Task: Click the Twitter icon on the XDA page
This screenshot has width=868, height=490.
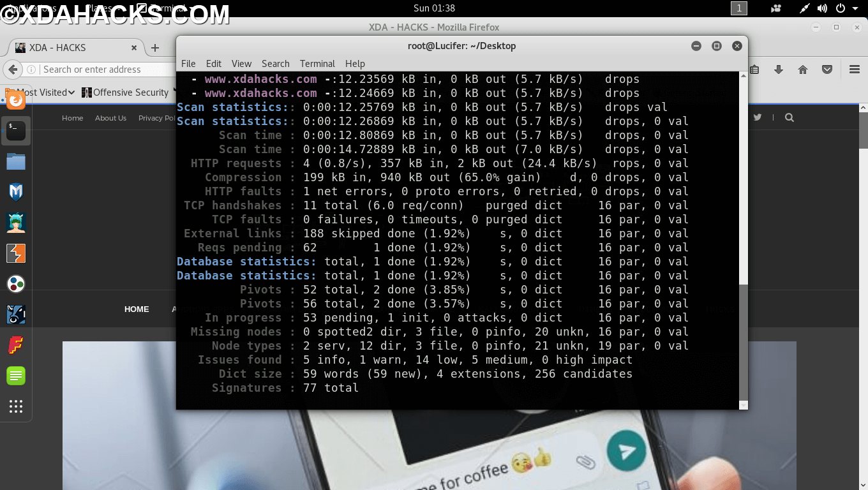Action: click(757, 117)
